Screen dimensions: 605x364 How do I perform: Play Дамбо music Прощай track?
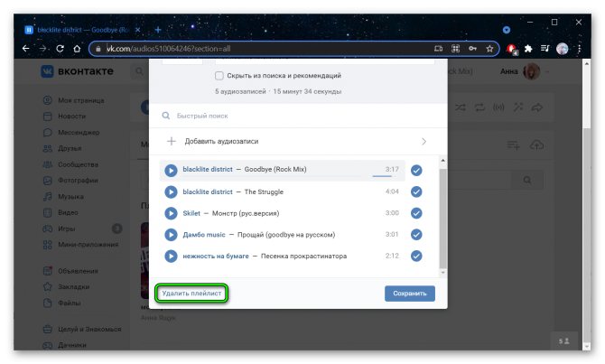(171, 235)
